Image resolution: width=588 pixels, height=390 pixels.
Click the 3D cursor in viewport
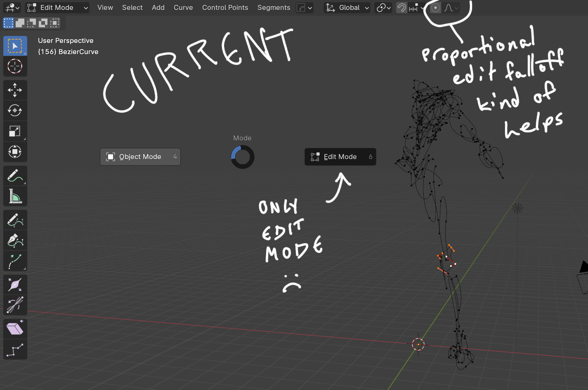[418, 344]
